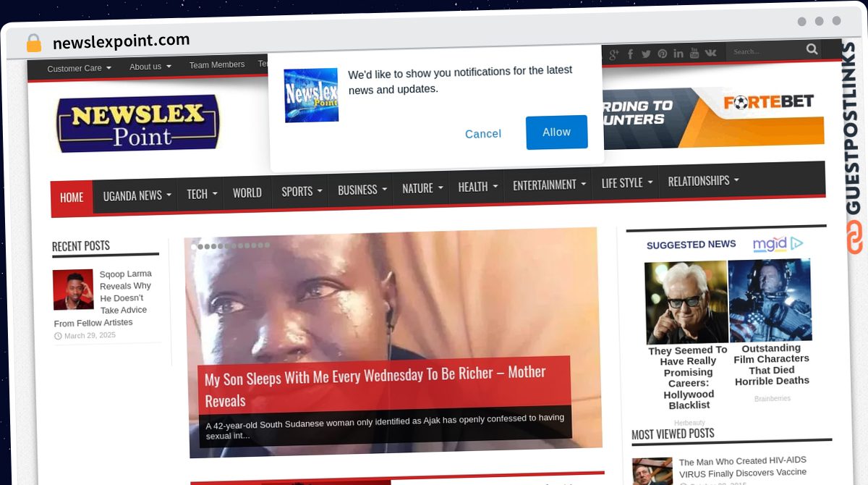Click the 'Suggested News' heading
This screenshot has height=485, width=868.
pyautogui.click(x=692, y=245)
